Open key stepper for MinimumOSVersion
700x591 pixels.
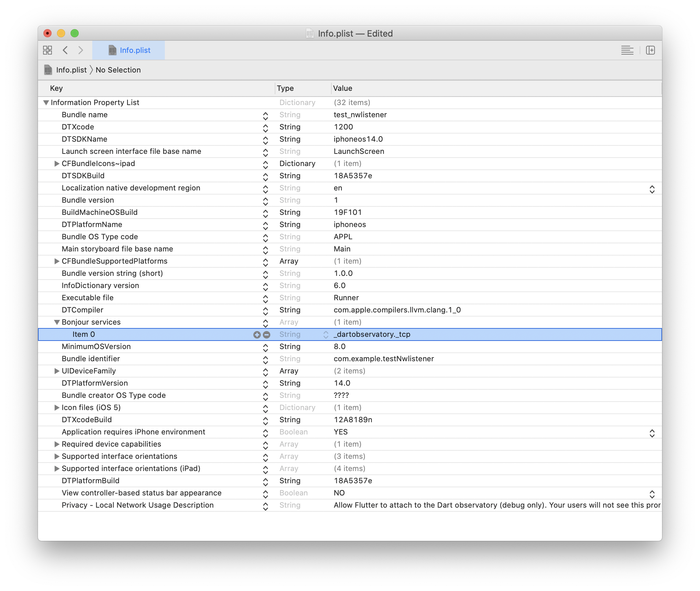(x=266, y=348)
